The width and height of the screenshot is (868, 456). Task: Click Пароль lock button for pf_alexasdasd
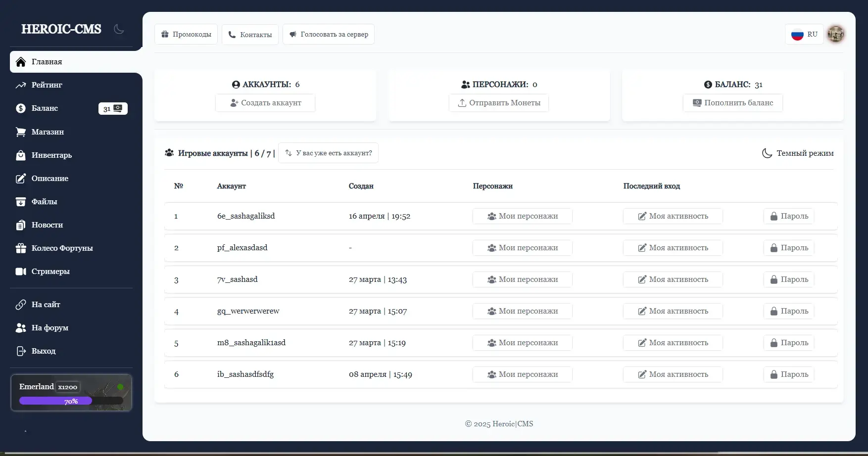pyautogui.click(x=789, y=248)
